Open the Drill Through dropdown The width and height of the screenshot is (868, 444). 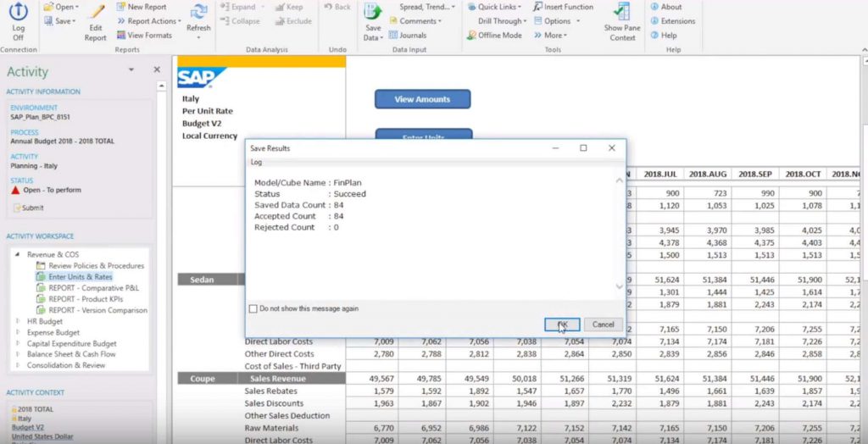(503, 21)
